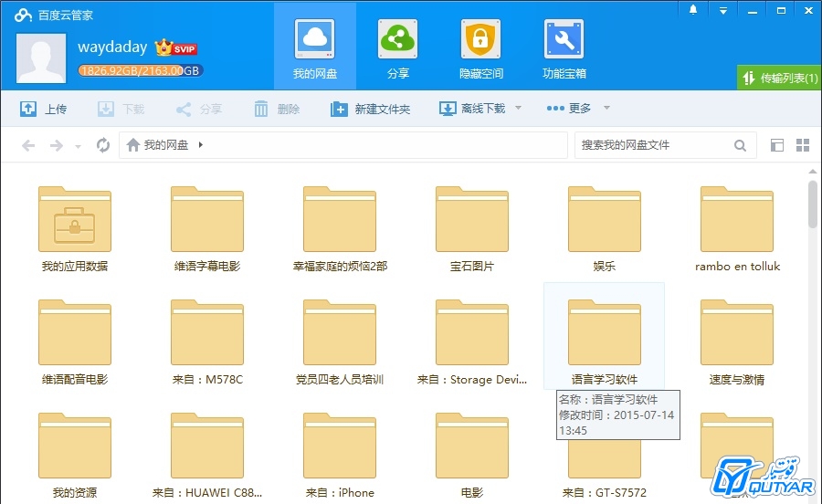The width and height of the screenshot is (822, 504).
Task: Click the SVIP crown badge
Action: click(x=175, y=47)
